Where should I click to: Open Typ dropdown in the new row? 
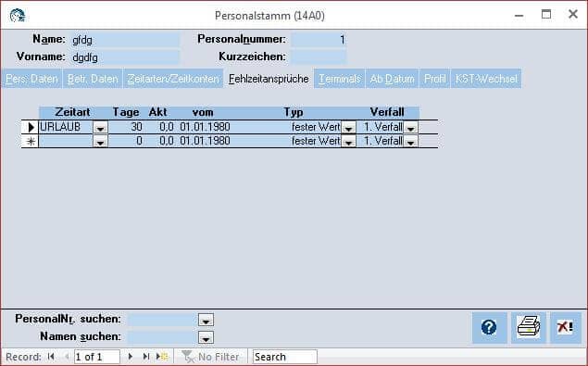point(348,142)
